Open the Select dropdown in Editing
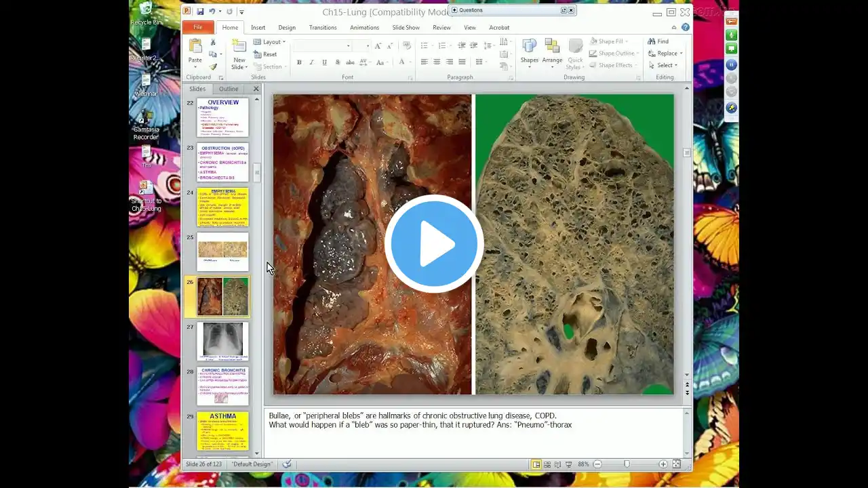Screen dimensions: 868x488 [x=665, y=65]
